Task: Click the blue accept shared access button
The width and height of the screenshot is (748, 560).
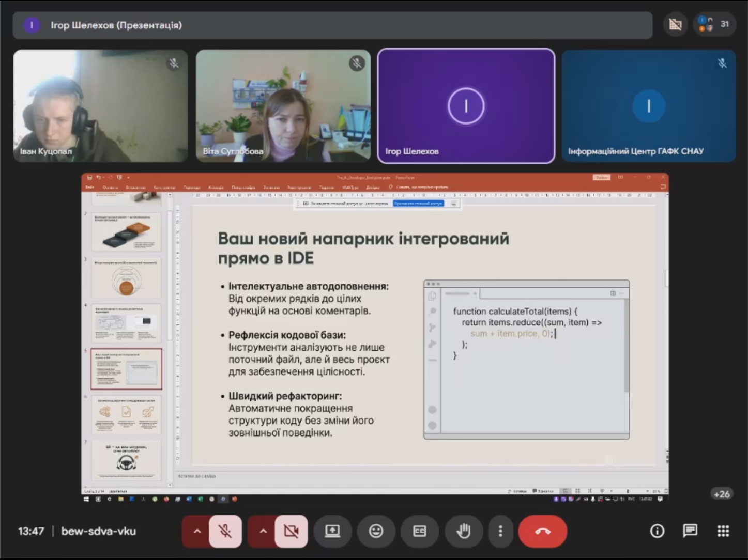Action: [x=419, y=204]
